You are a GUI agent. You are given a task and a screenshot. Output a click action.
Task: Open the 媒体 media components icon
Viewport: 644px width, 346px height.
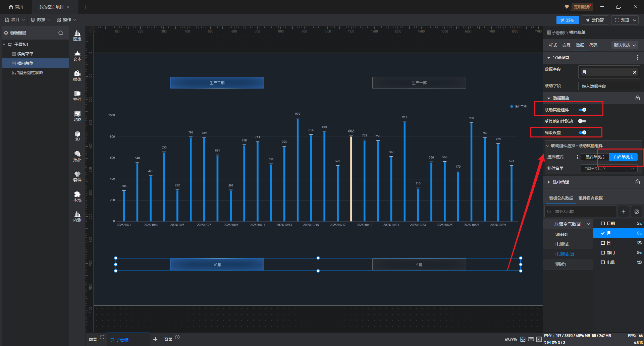click(x=77, y=76)
